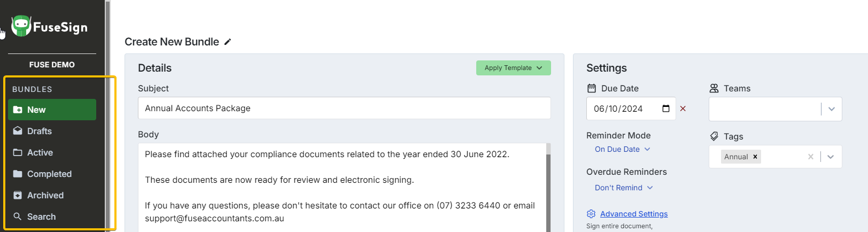The height and width of the screenshot is (232, 868).
Task: Click the pencil icon to rename bundle
Action: click(x=228, y=42)
